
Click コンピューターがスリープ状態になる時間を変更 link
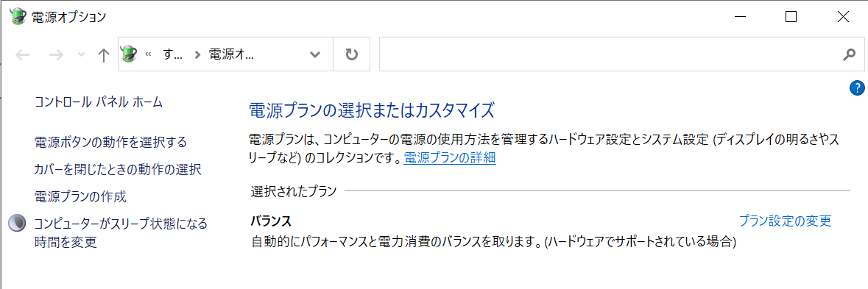(121, 232)
